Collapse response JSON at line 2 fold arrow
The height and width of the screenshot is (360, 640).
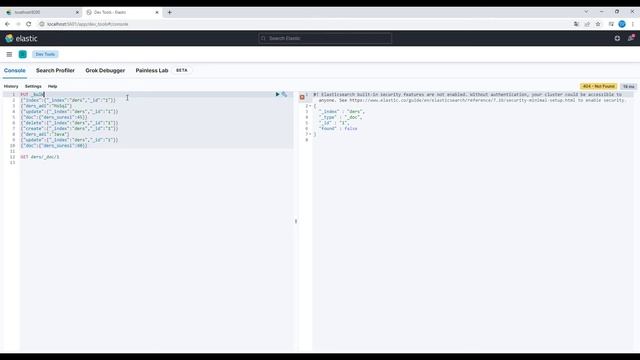point(310,106)
